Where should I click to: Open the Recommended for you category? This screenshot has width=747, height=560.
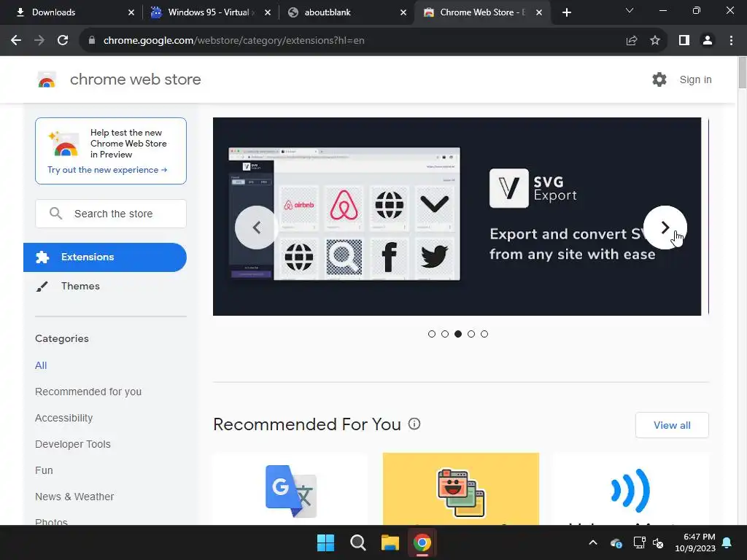(x=88, y=392)
